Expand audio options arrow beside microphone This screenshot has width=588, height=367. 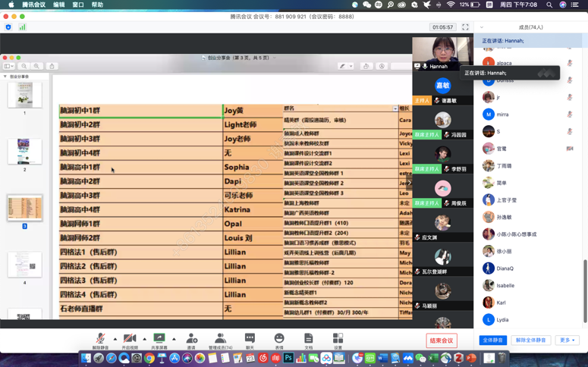pos(115,339)
